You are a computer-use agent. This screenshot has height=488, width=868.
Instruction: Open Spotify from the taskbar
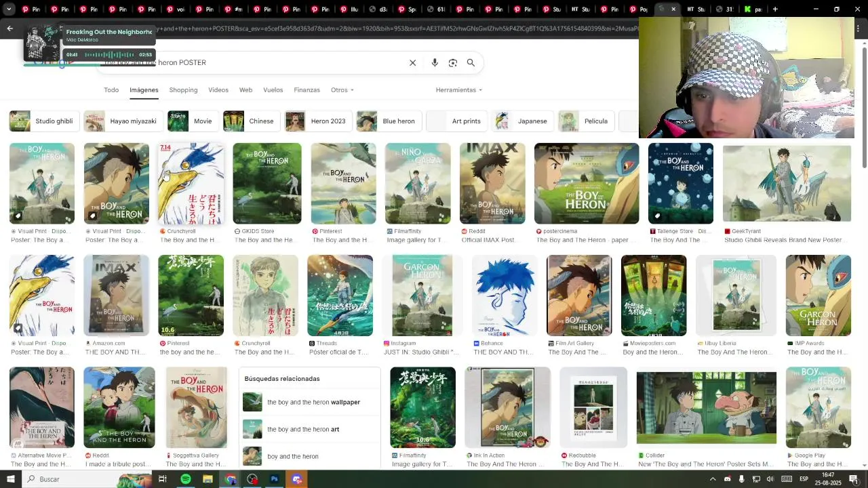point(186,479)
